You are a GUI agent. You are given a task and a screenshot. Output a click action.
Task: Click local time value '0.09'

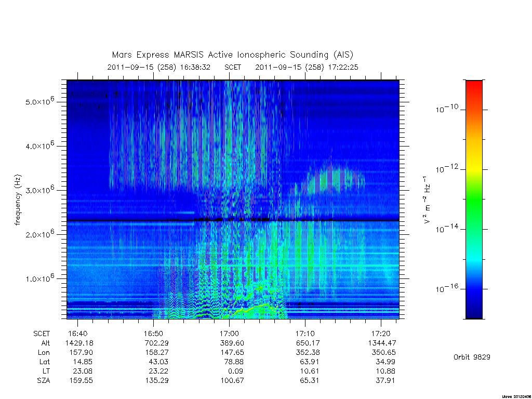point(236,371)
